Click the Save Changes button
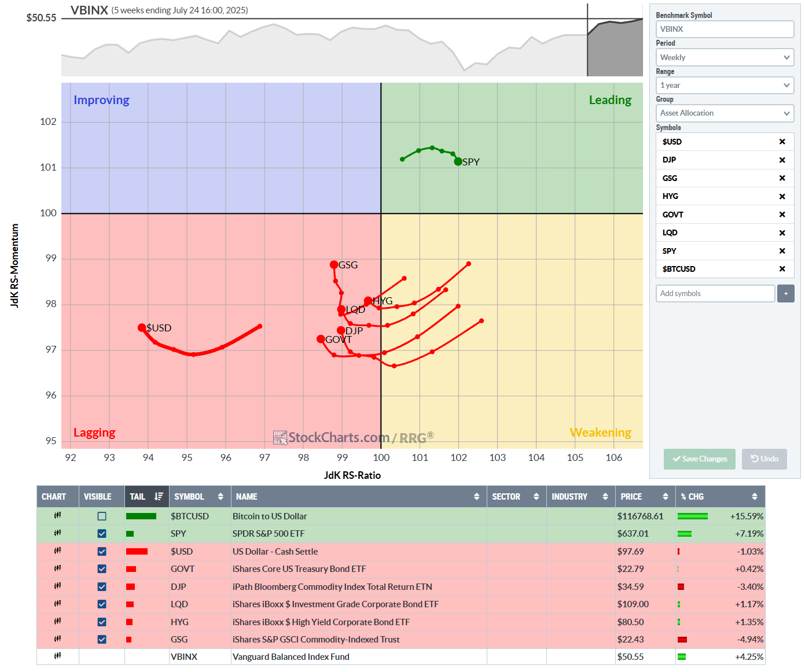Image resolution: width=805 pixels, height=672 pixels. tap(699, 459)
